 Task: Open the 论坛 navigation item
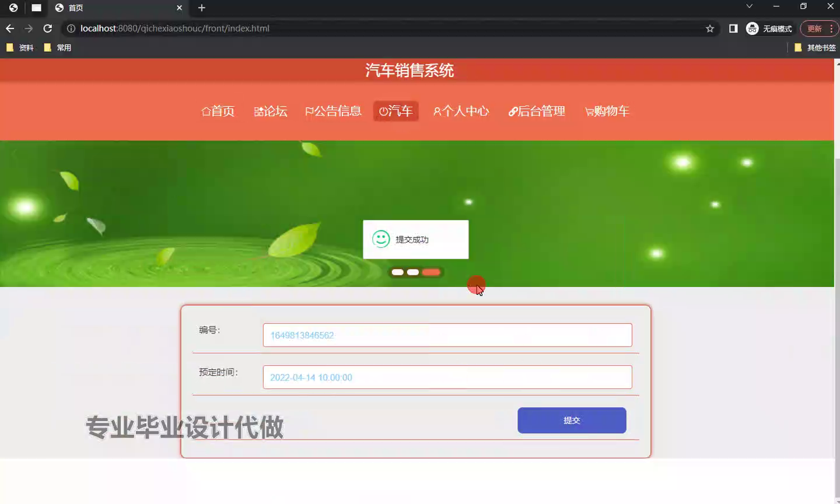(x=271, y=111)
